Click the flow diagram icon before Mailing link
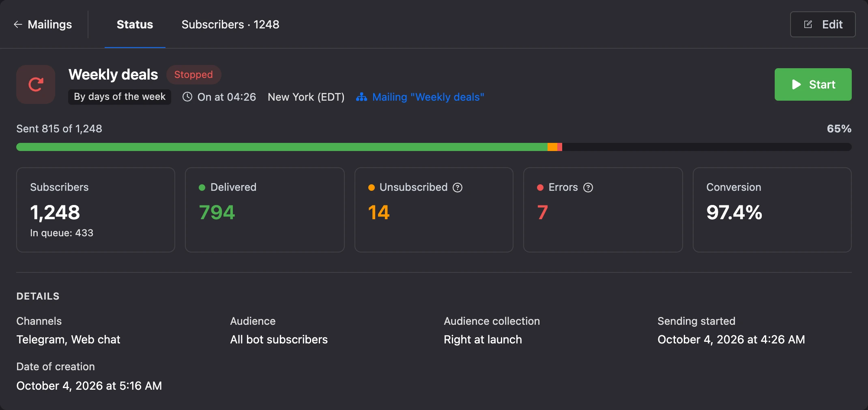The image size is (868, 410). tap(361, 97)
